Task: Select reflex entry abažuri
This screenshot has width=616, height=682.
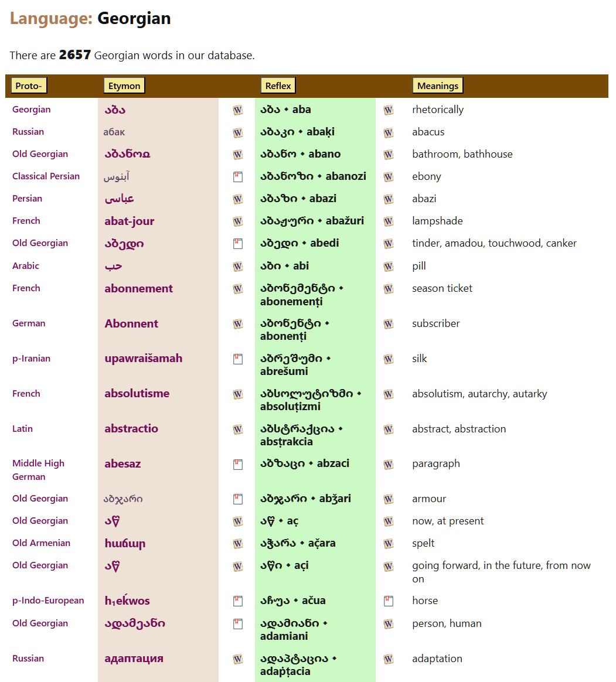Action: coord(312,220)
